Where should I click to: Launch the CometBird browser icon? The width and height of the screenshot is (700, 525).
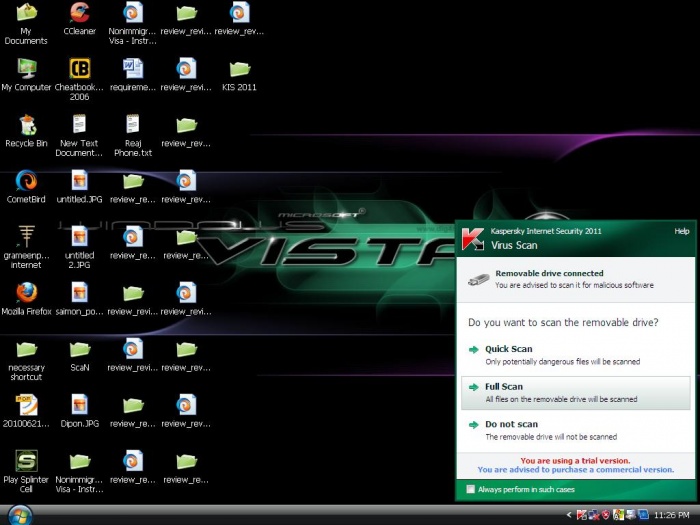coord(26,181)
